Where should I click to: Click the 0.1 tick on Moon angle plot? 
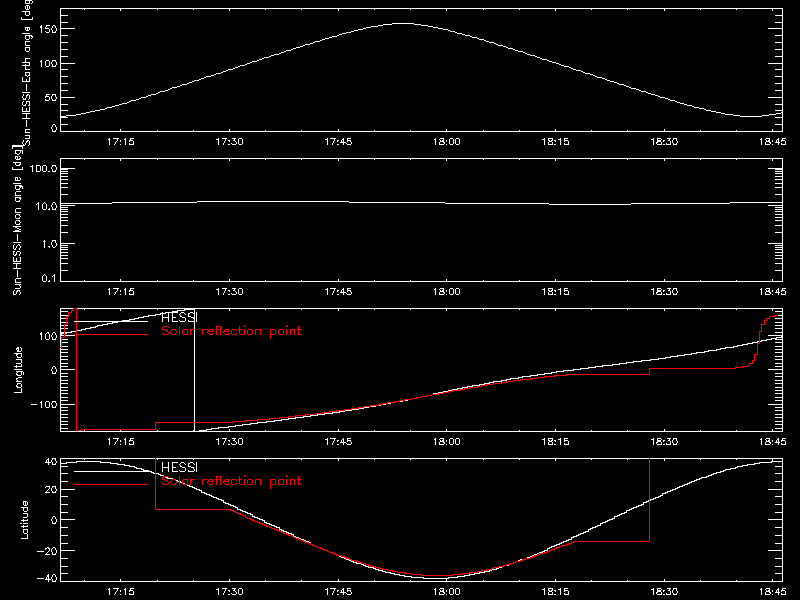tap(49, 278)
